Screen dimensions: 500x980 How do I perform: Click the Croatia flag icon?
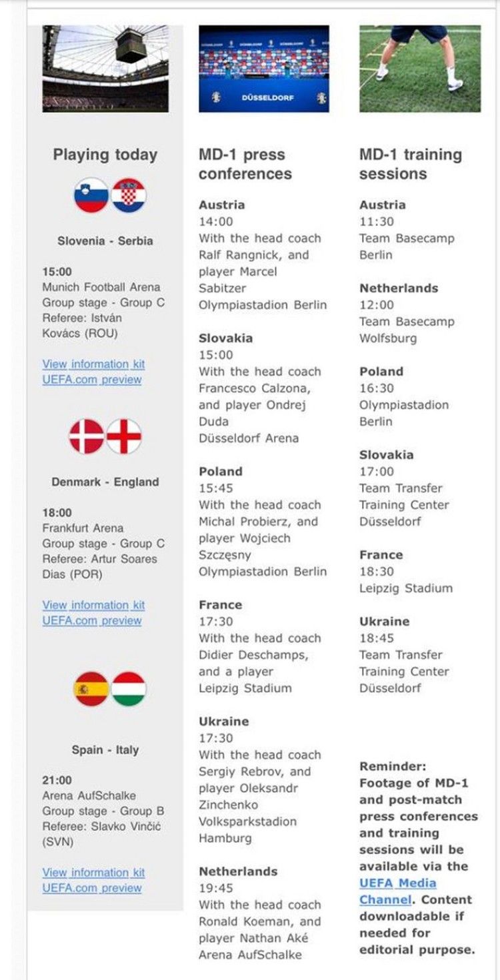129,195
